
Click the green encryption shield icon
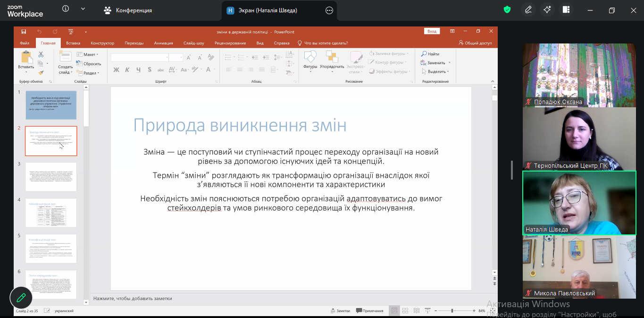pyautogui.click(x=507, y=10)
